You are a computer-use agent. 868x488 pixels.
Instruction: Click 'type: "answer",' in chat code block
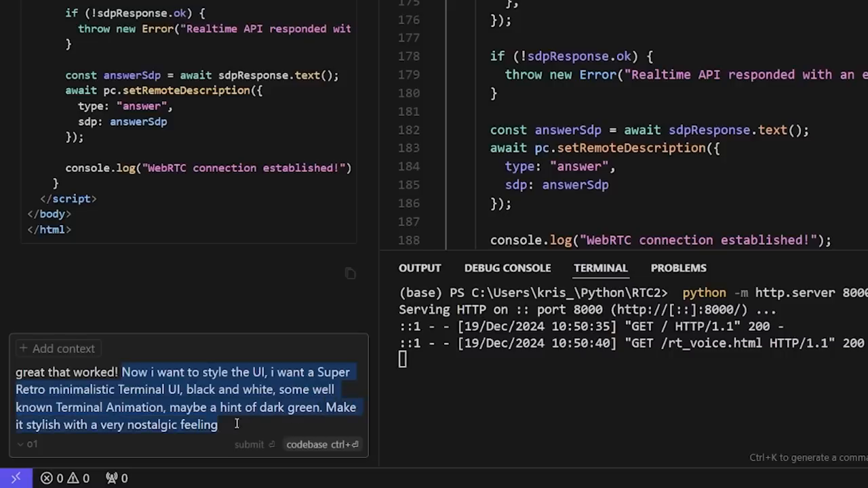point(125,106)
